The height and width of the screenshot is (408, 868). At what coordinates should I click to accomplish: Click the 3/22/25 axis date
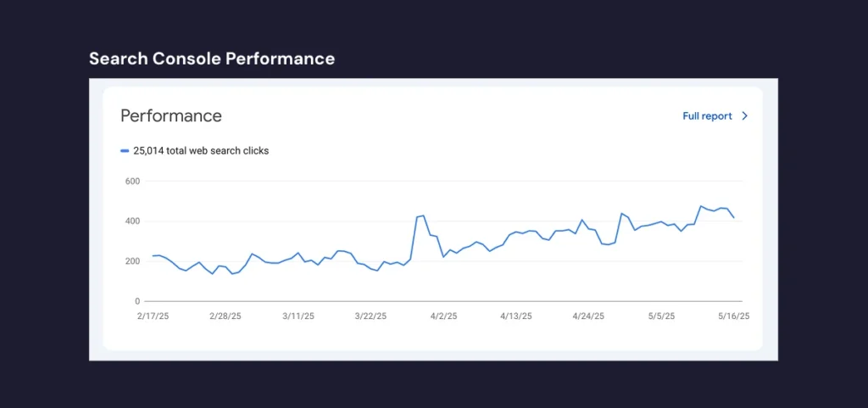click(x=370, y=316)
